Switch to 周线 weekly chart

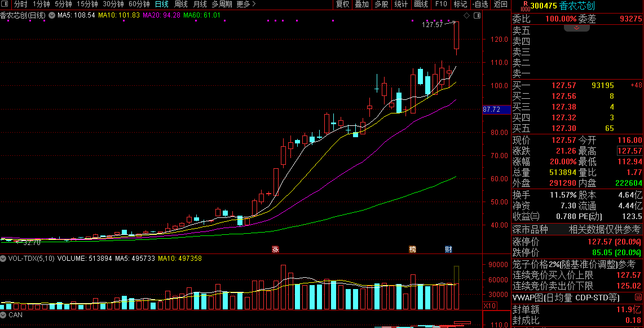180,4
